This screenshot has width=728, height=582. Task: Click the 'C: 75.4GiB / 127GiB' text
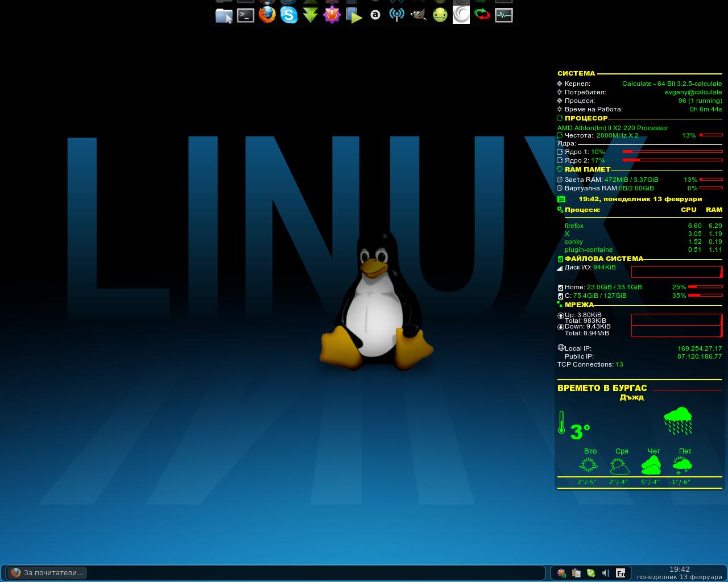[595, 296]
